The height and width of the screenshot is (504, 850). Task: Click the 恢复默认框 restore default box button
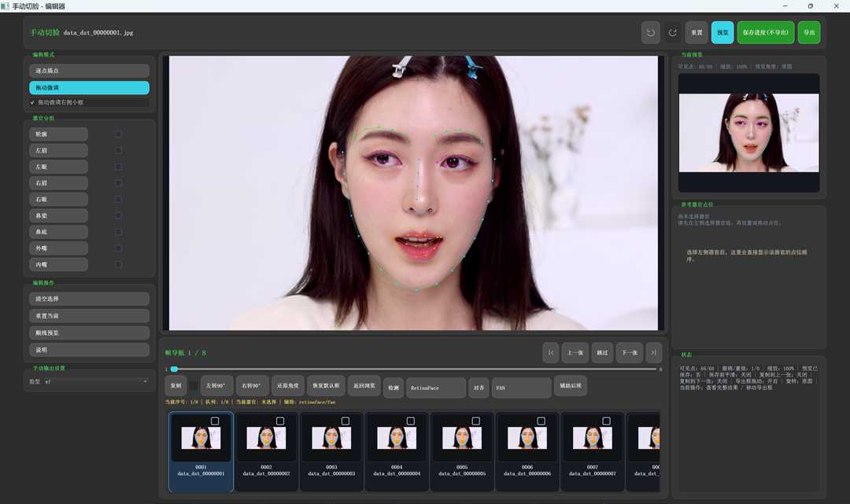coord(327,386)
